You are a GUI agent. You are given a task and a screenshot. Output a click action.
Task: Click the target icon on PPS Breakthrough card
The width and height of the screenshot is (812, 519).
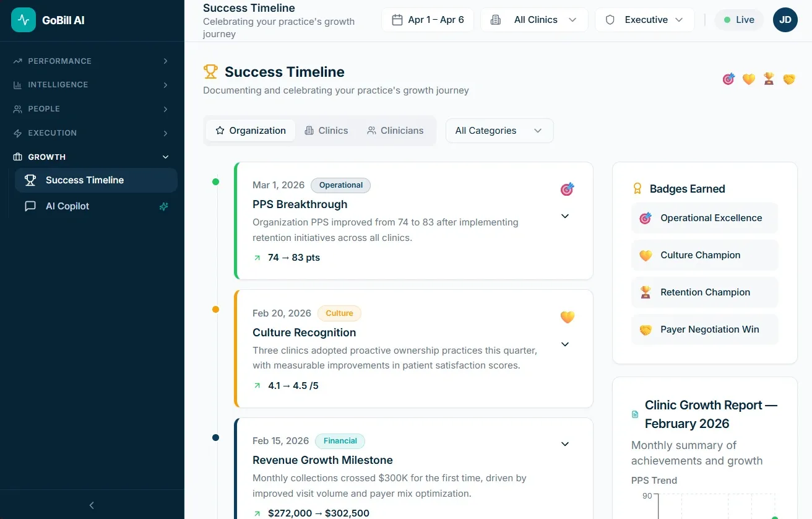(567, 189)
